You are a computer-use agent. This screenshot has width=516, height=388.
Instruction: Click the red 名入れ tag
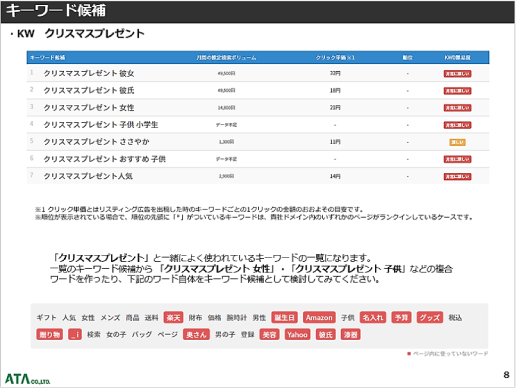coord(373,318)
